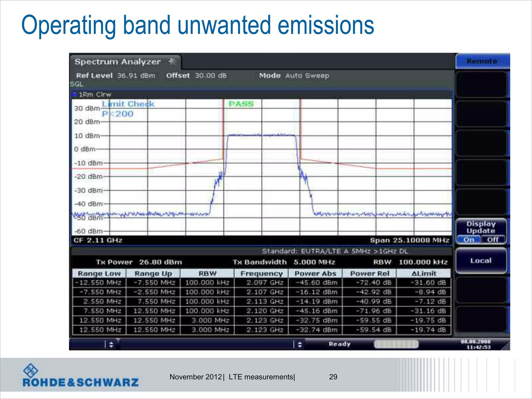Click the star icon on Spectrum Analyzer tab

(172, 62)
